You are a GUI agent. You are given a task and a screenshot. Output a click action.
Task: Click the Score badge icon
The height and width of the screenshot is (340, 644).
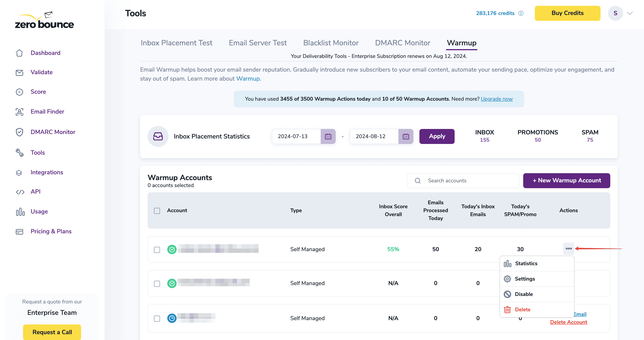click(19, 92)
